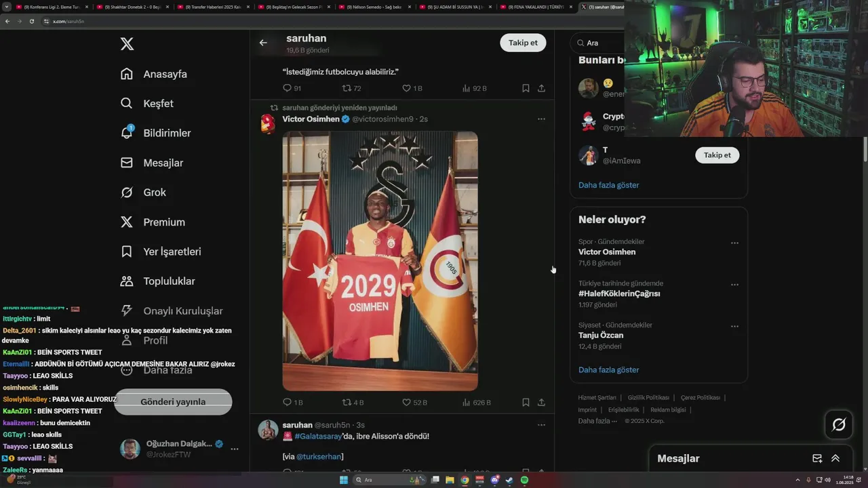Open saruhan avatar on the Alisson post
The image size is (868, 488).
[269, 430]
